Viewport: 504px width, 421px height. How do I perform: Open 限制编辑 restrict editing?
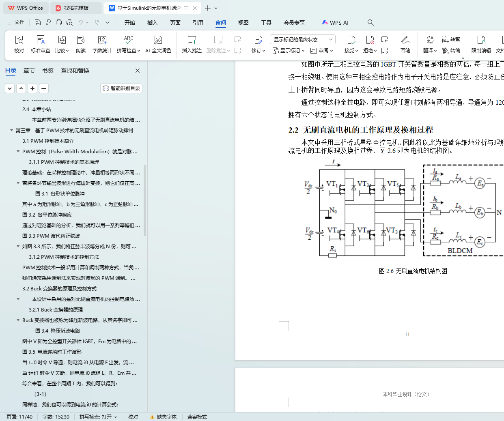(481, 44)
